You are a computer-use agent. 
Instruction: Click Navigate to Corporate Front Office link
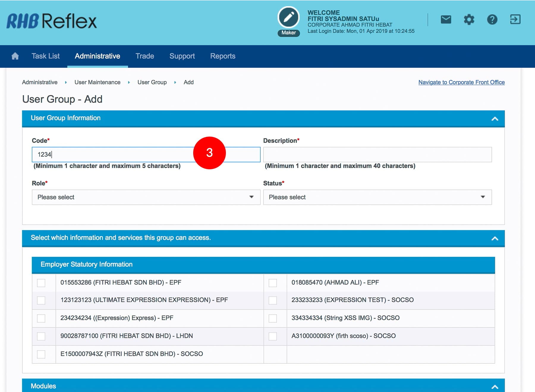click(461, 82)
